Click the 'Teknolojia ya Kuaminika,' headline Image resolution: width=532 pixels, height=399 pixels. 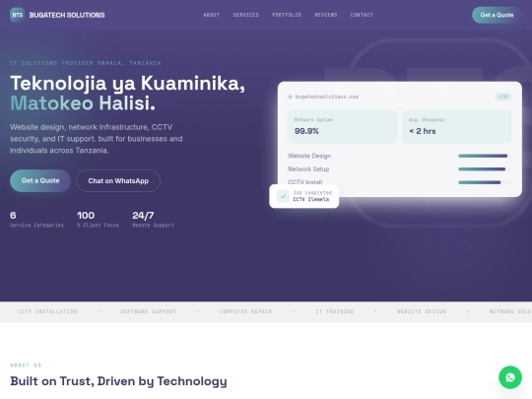[x=127, y=83]
